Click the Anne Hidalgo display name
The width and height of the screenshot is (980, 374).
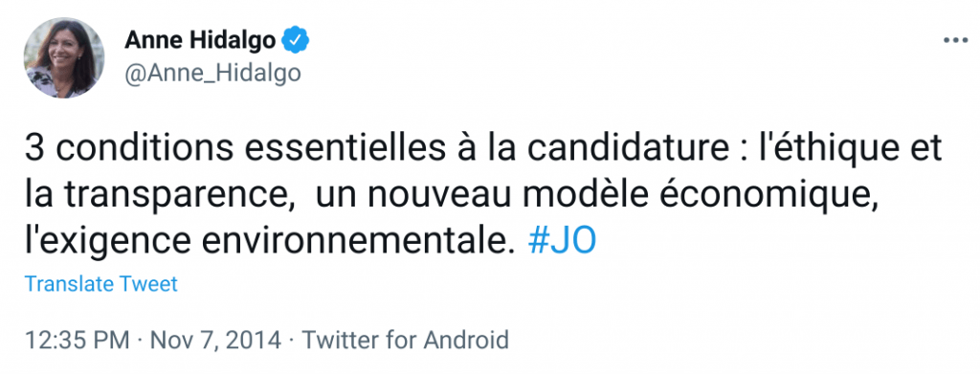(200, 40)
